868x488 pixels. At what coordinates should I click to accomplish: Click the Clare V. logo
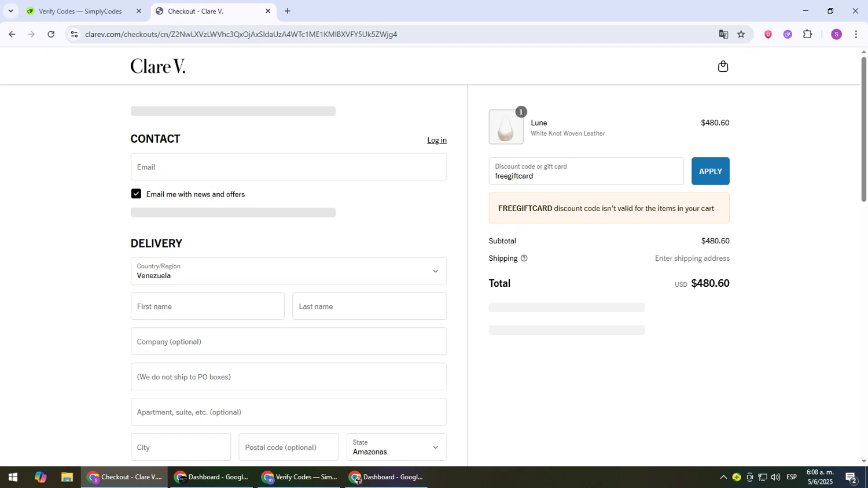pyautogui.click(x=158, y=66)
